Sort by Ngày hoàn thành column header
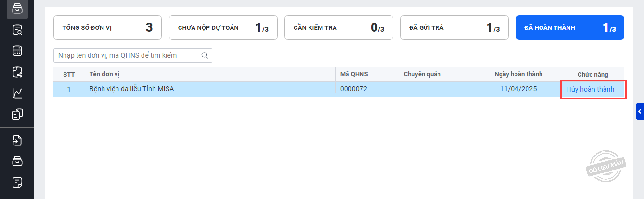644x199 pixels. [518, 74]
